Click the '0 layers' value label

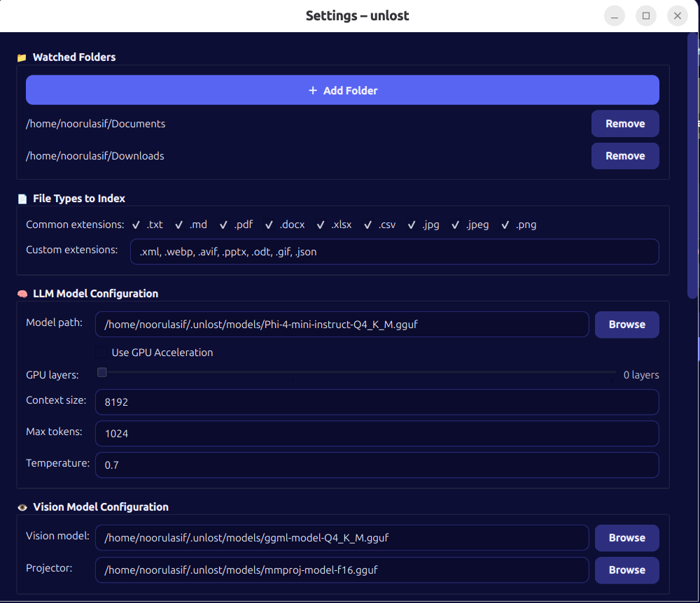[641, 375]
